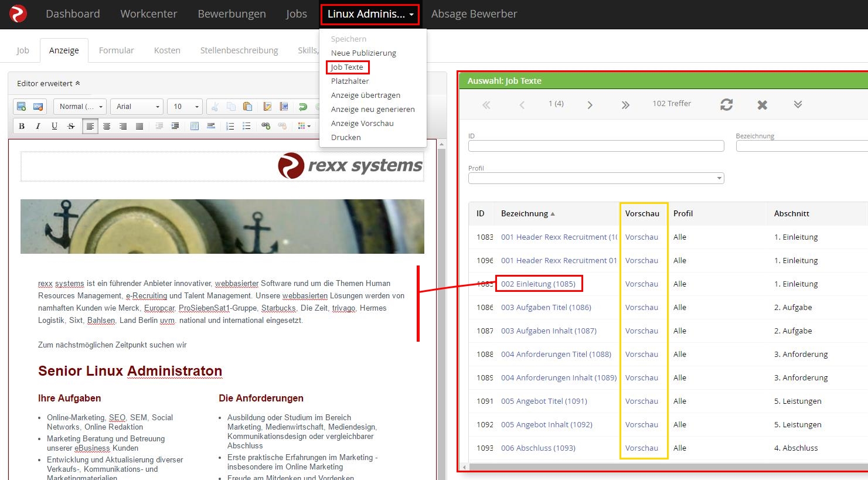
Task: Open font size dropdown showing 10
Action: click(185, 107)
